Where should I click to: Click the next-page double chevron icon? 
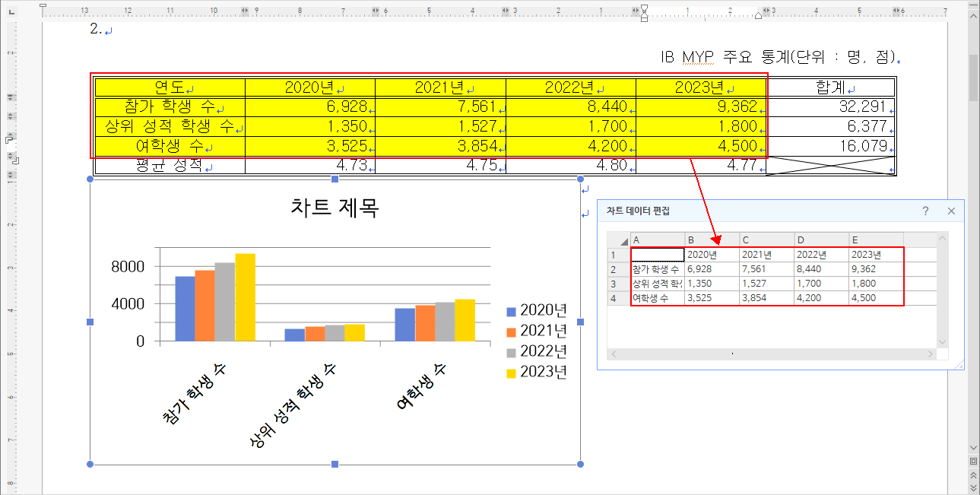click(x=974, y=487)
